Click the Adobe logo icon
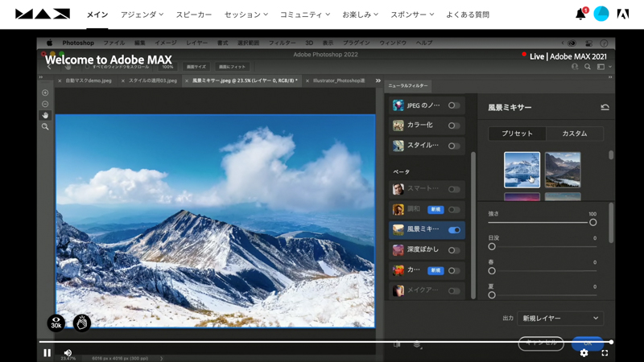The height and width of the screenshot is (362, 644). (x=623, y=14)
